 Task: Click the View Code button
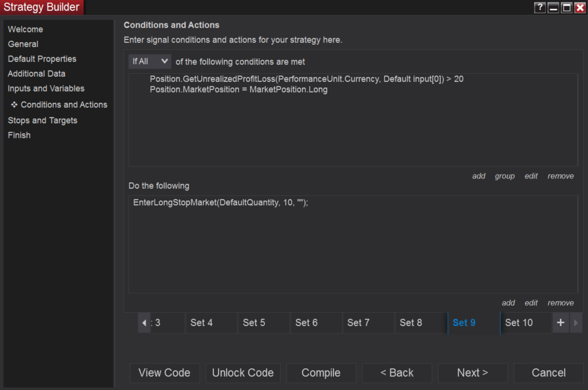[164, 373]
